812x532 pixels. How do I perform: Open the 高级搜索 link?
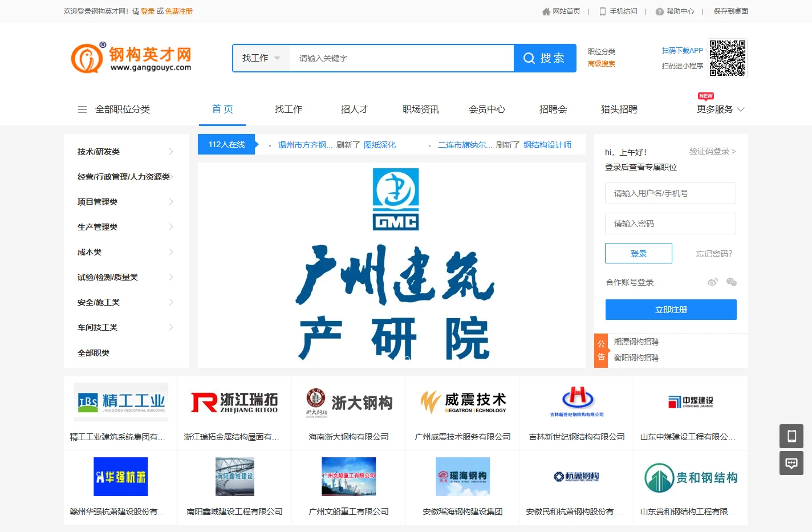click(x=602, y=64)
